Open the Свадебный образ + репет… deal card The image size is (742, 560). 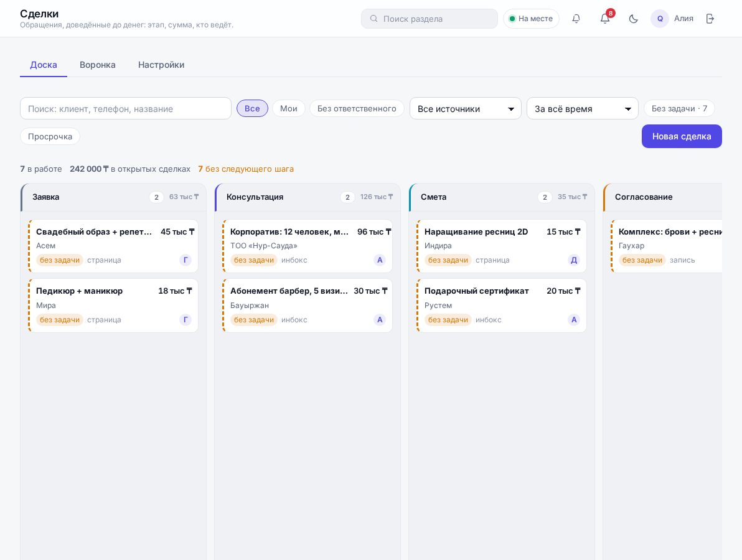point(113,246)
